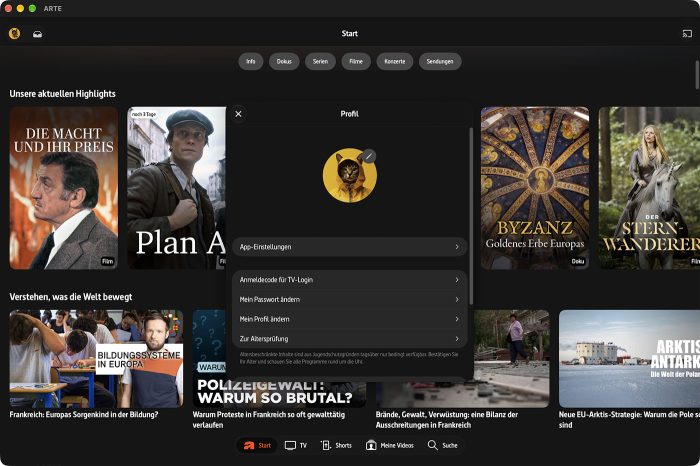Click the Film badge on Die Macht poster

point(108,262)
